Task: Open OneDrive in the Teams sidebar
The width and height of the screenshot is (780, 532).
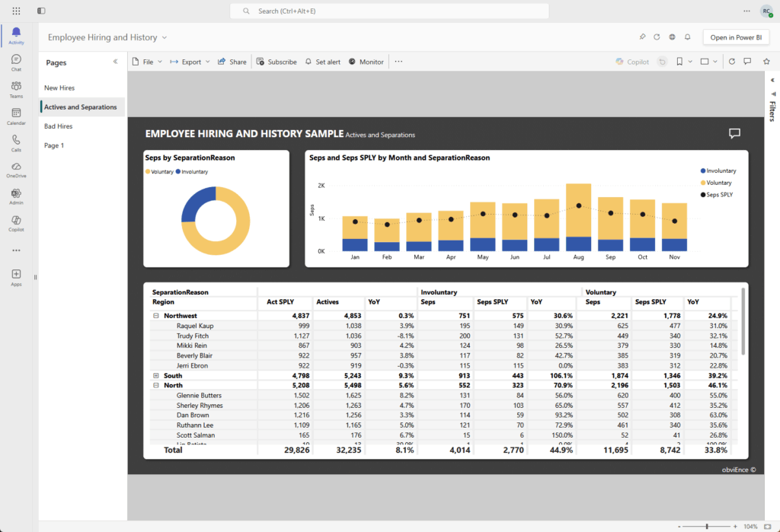Action: (16, 170)
